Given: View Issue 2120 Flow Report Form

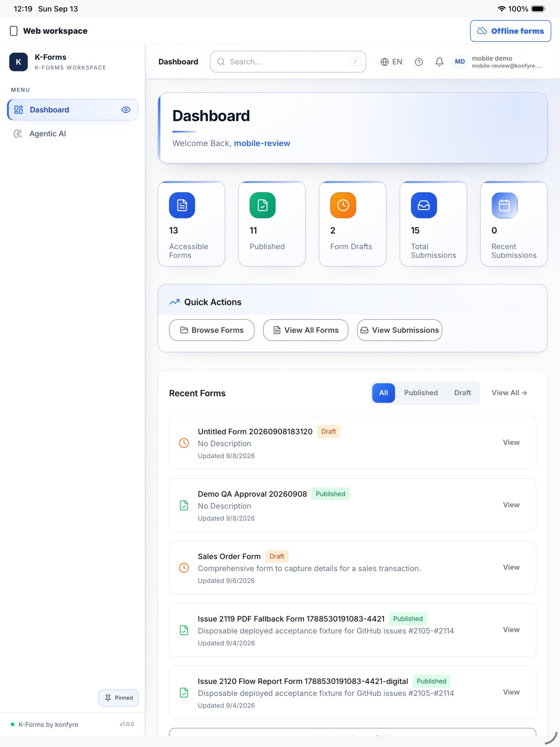Looking at the screenshot, I should click(511, 692).
